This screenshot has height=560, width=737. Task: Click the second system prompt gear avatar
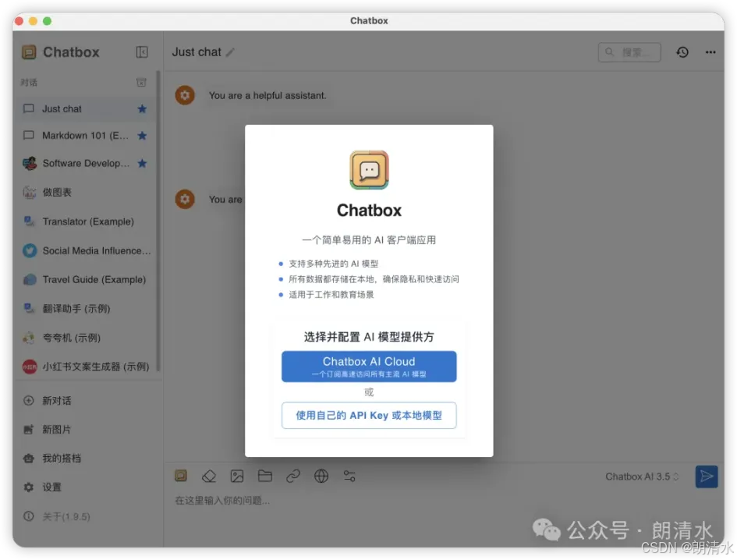click(x=185, y=200)
